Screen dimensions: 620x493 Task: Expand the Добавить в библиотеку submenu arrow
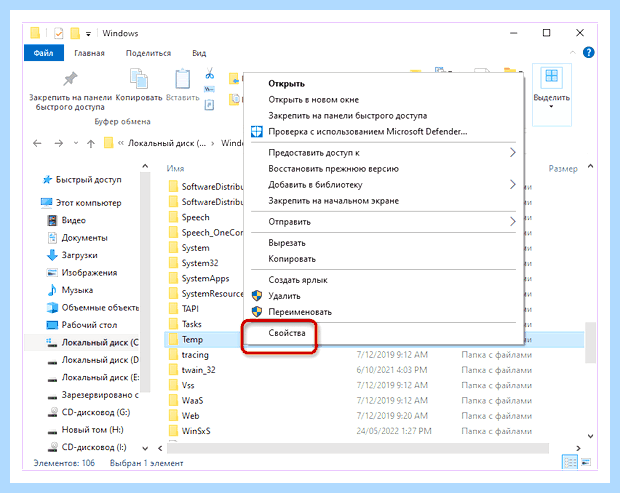(512, 185)
